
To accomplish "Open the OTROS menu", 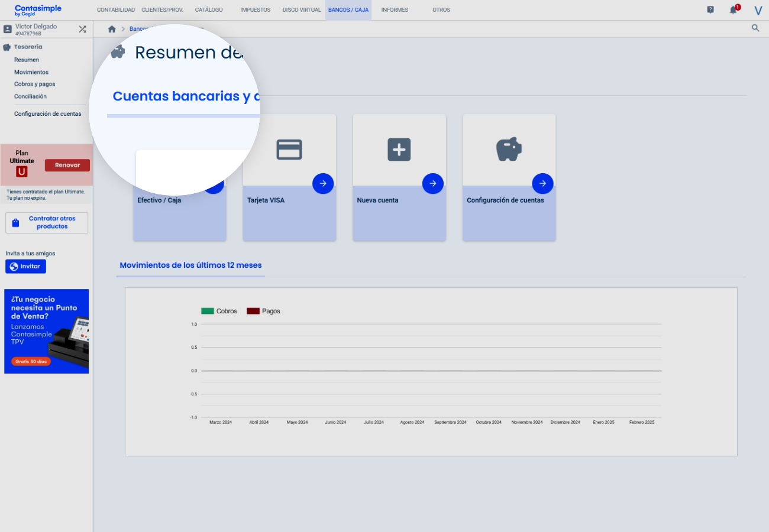I will [441, 10].
